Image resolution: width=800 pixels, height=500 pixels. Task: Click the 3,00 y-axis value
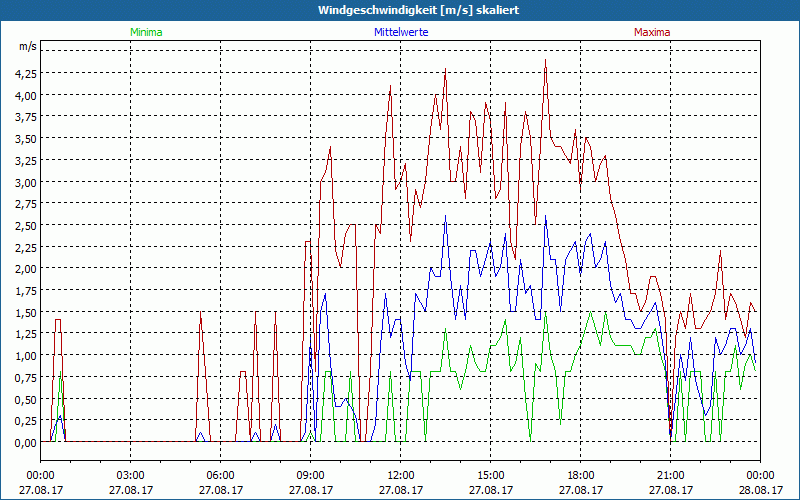point(26,182)
